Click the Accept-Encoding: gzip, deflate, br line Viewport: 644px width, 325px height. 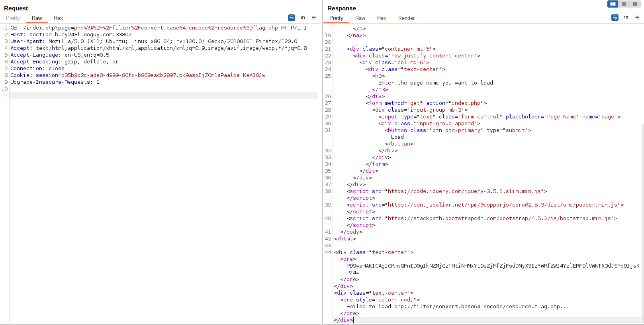65,62
